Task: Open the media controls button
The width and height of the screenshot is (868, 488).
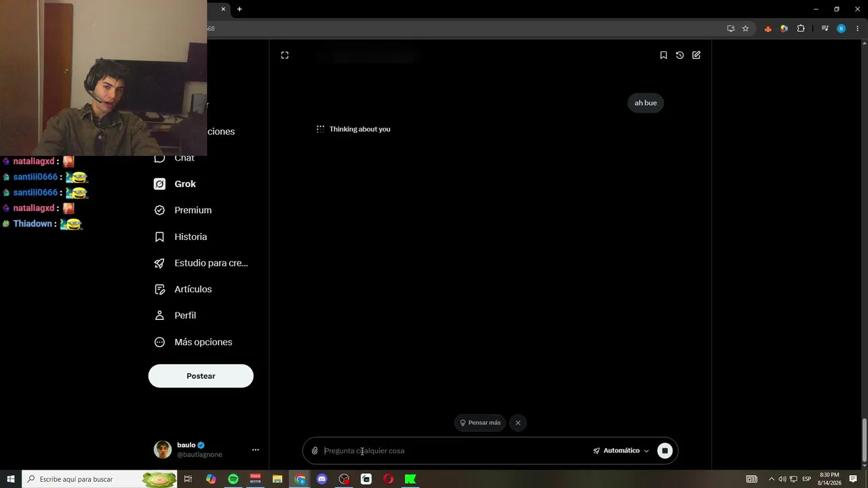Action: tap(825, 28)
